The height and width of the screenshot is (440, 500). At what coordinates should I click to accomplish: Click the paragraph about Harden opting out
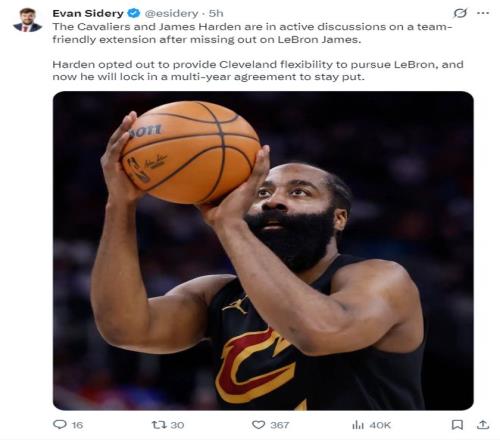(x=258, y=70)
